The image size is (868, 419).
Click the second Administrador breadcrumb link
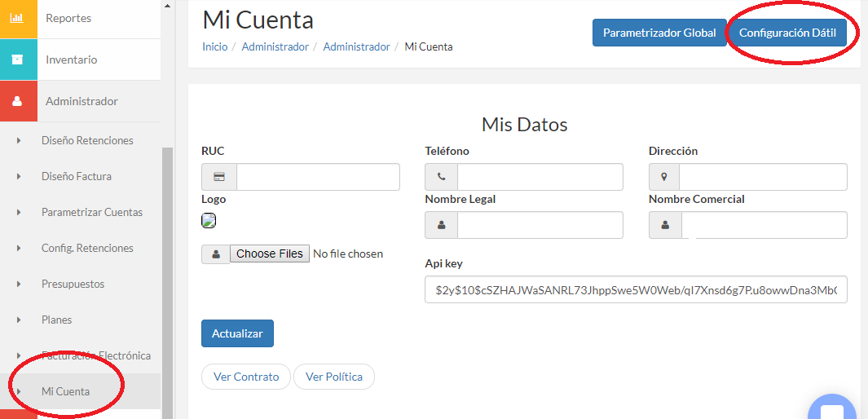click(356, 47)
